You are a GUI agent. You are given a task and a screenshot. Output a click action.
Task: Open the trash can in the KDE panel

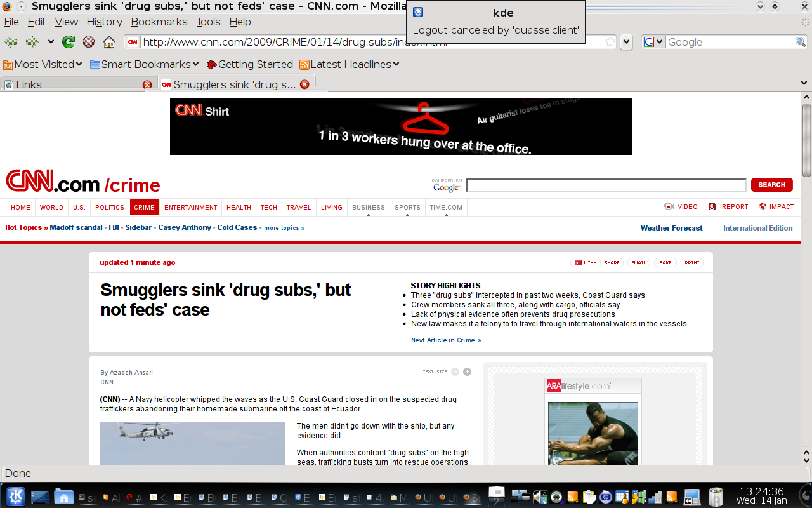716,497
